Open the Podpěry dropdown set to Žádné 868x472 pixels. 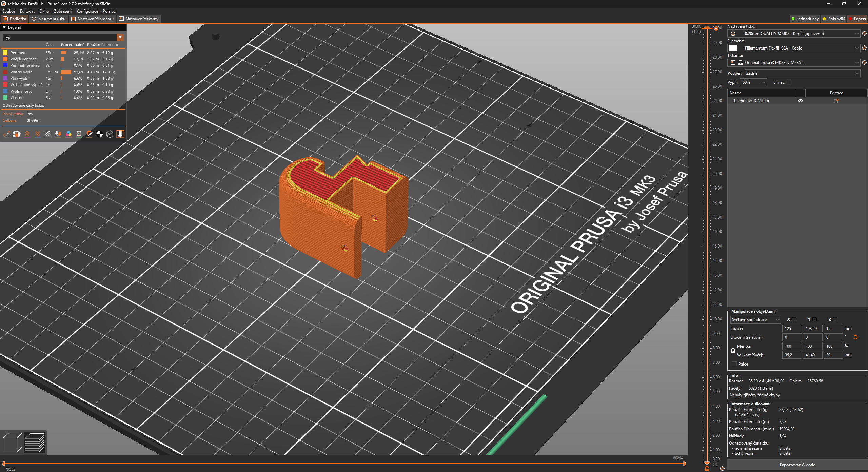tap(802, 73)
